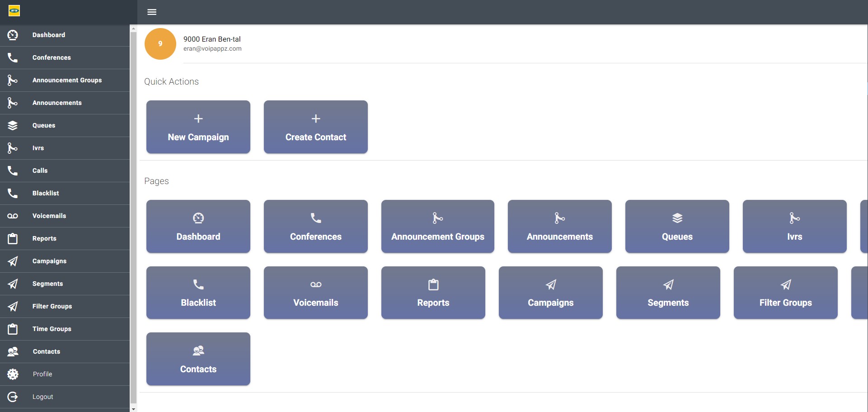Open Profile gear icon in sidebar
This screenshot has width=868, height=412.
pyautogui.click(x=13, y=374)
